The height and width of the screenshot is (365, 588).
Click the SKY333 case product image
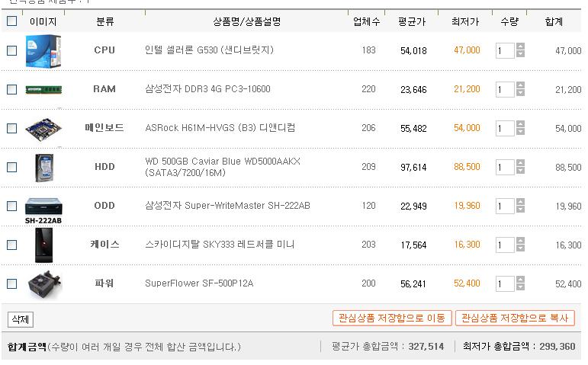pos(44,245)
